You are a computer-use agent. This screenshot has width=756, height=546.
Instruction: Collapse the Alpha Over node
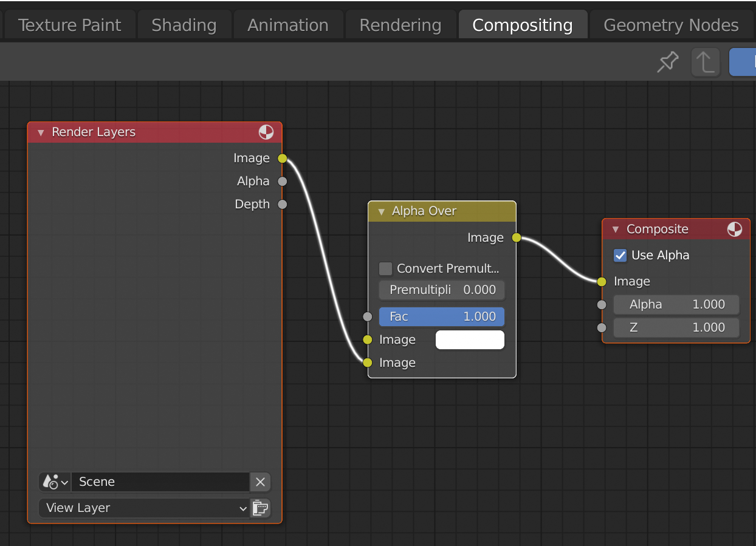click(380, 211)
